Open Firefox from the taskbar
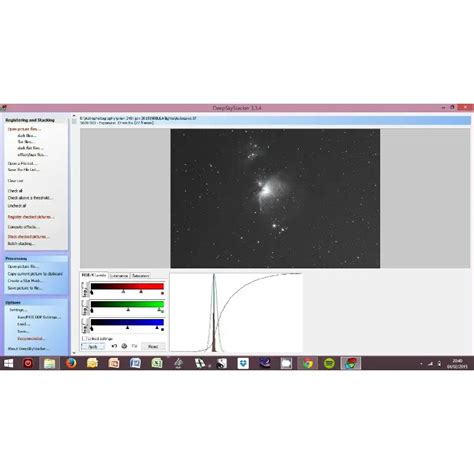Image resolution: width=474 pixels, height=474 pixels. [x=71, y=363]
